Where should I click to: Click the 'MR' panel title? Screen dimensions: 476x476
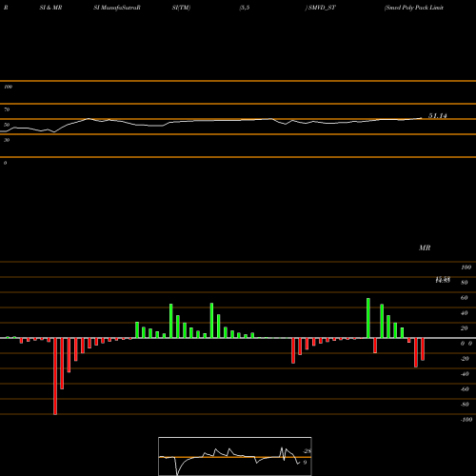pyautogui.click(x=425, y=248)
